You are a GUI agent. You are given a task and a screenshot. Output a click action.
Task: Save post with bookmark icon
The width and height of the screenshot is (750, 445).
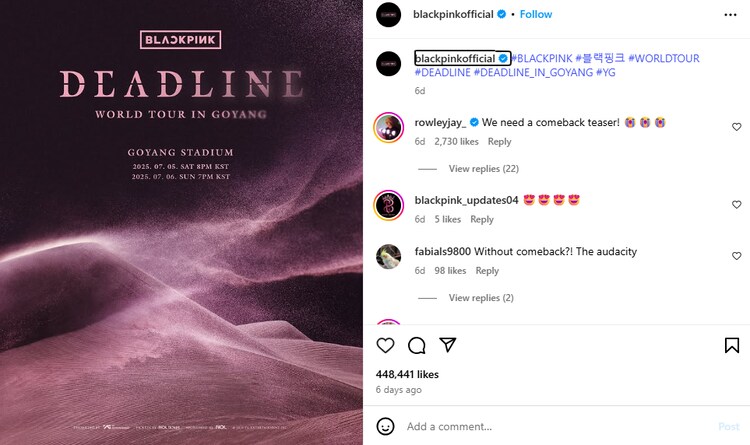(x=731, y=345)
